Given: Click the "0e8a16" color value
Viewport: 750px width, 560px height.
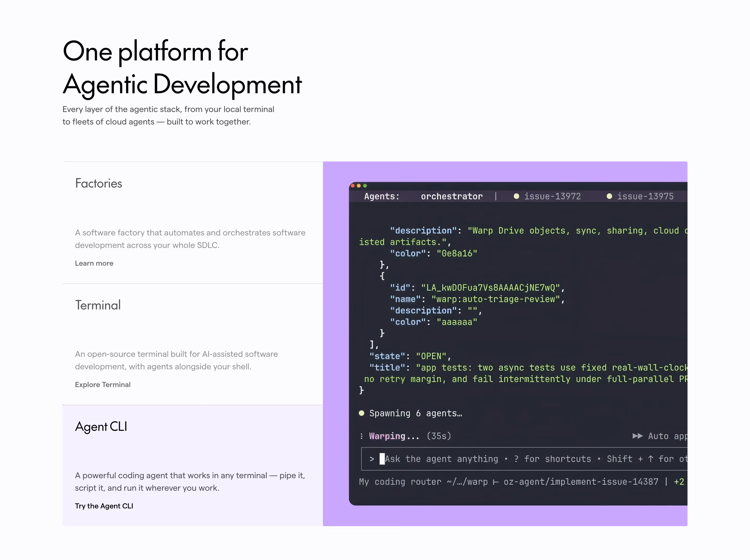Looking at the screenshot, I should pyautogui.click(x=457, y=253).
